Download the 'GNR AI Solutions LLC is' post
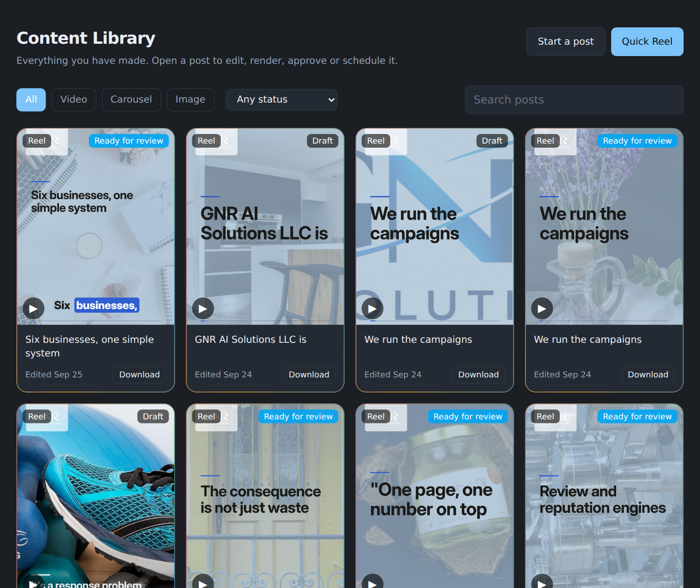The width and height of the screenshot is (700, 588). [x=309, y=375]
